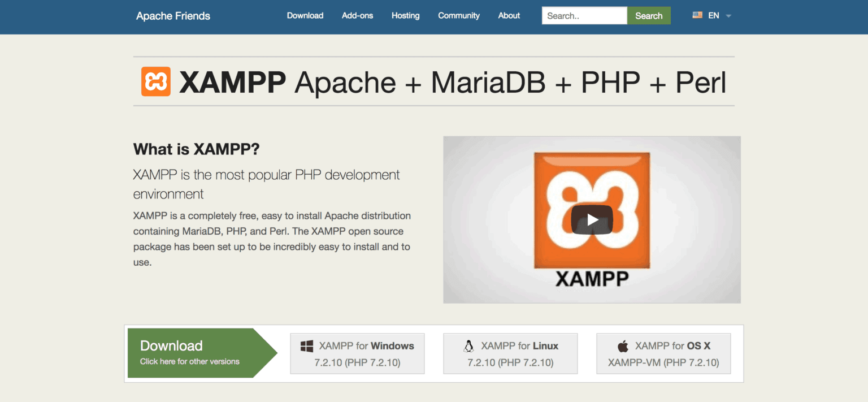Click the Apple logo icon
Viewport: 868px width, 402px height.
[x=623, y=346]
